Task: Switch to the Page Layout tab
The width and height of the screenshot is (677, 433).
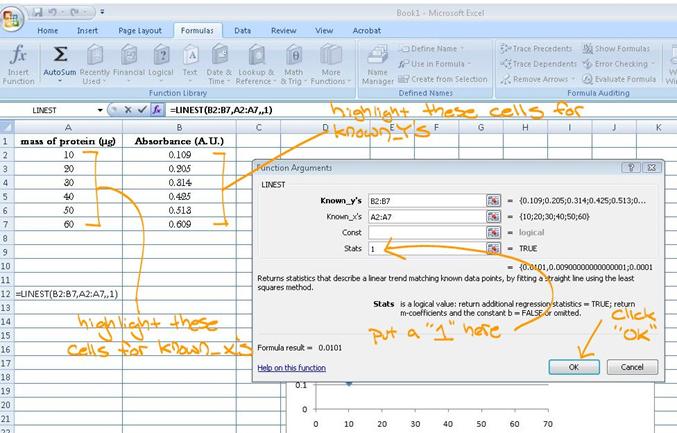Action: [140, 31]
